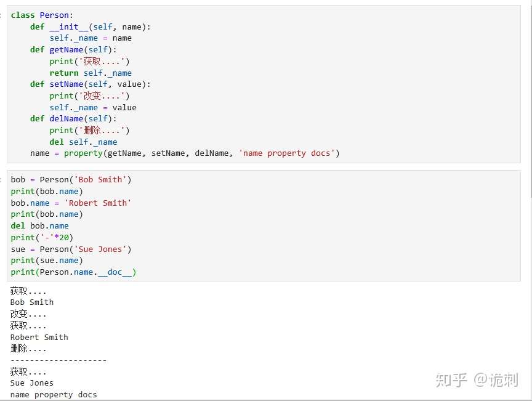532x401 pixels.
Task: Select the 'Bob Smith' string literal
Action: pyautogui.click(x=101, y=179)
